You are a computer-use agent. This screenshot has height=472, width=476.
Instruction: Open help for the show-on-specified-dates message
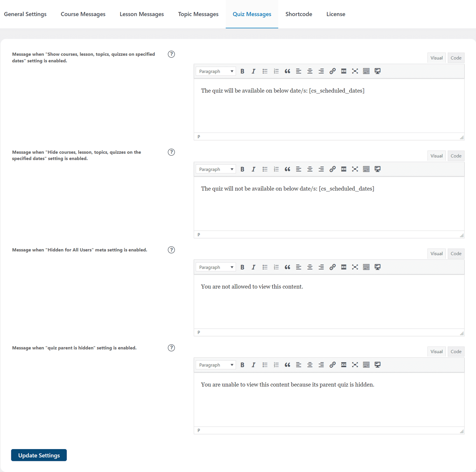click(x=171, y=54)
